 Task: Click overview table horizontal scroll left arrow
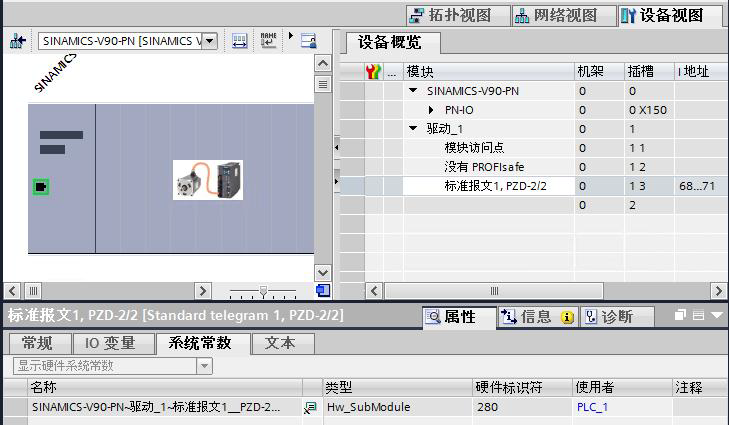(x=374, y=291)
